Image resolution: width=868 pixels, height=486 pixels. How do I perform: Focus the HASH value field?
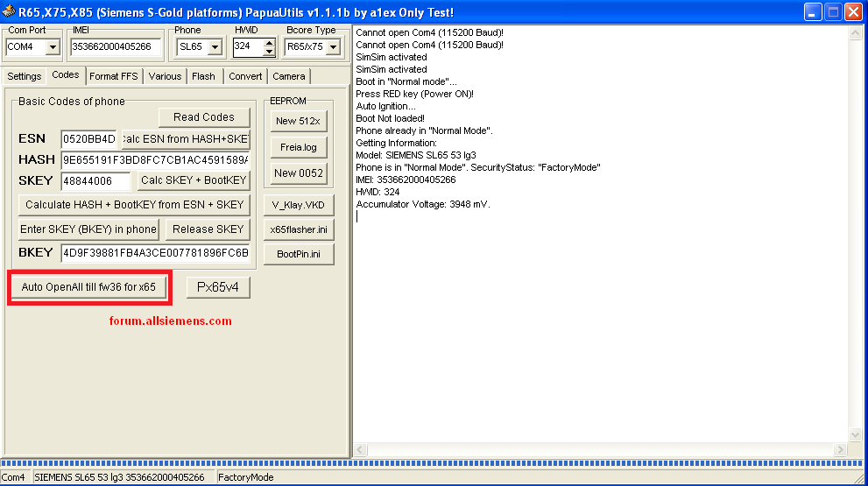[155, 160]
